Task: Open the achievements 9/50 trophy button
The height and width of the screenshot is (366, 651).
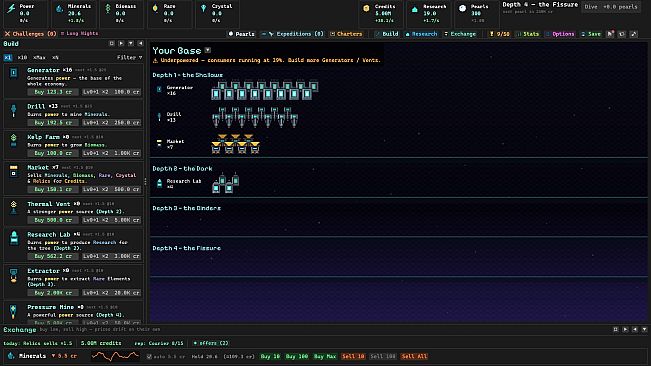Action: [500, 34]
